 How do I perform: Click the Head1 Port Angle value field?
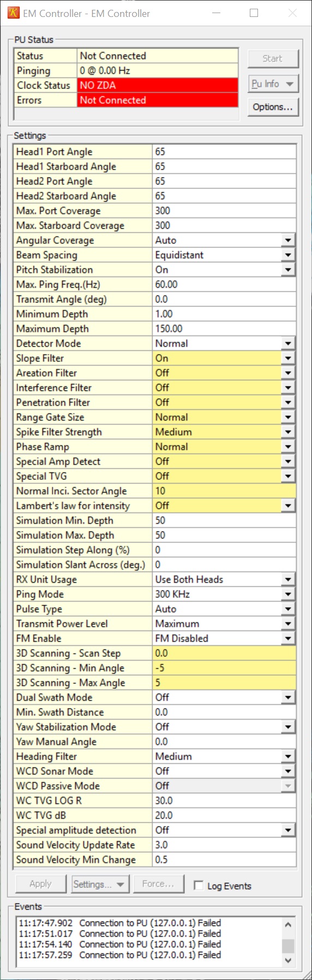[224, 152]
